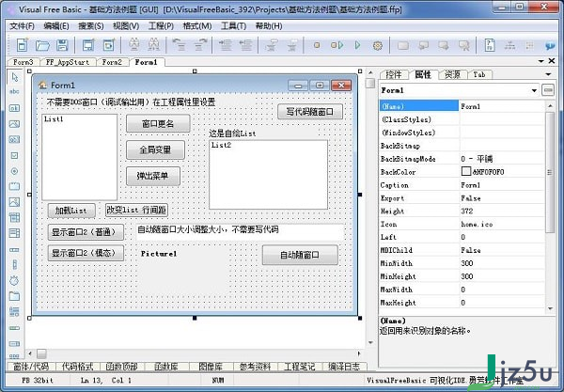Viewport: 564px width, 392px height.
Task: Open the 编辑(E) menu
Action: (56, 26)
